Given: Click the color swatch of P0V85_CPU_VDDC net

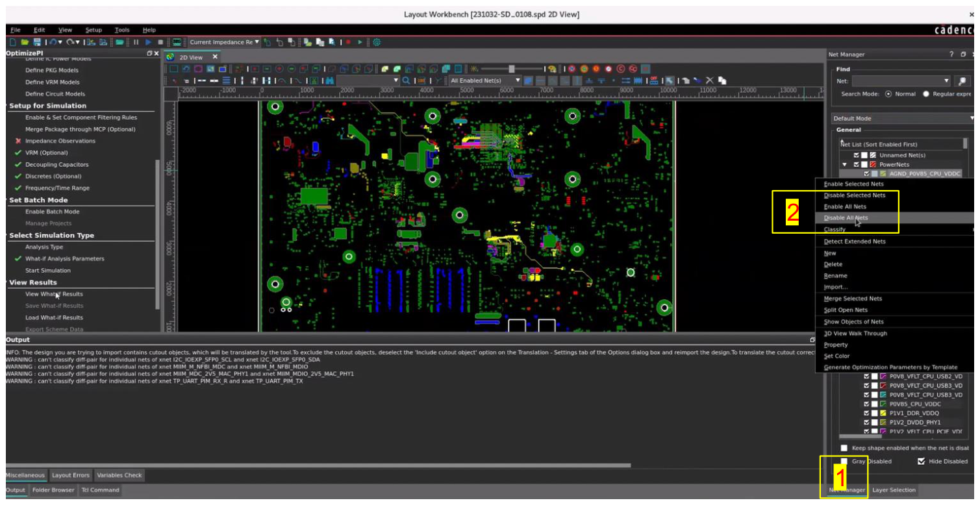Looking at the screenshot, I should click(883, 404).
